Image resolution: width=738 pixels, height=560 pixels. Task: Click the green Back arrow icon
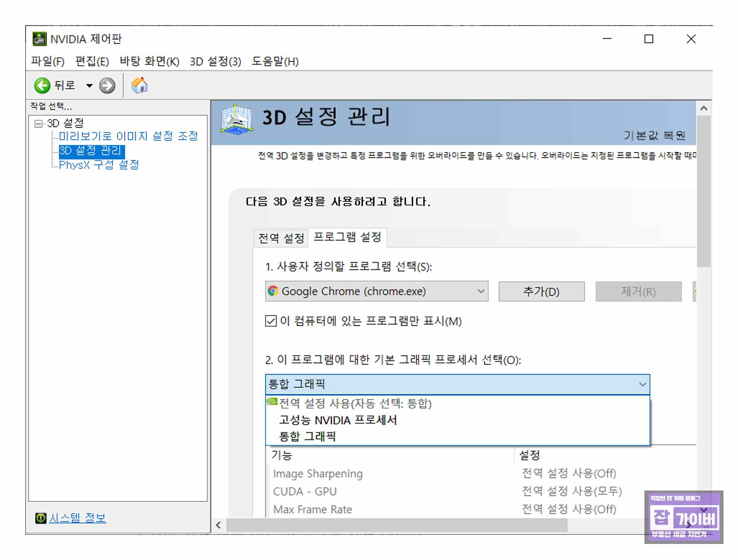tap(42, 86)
